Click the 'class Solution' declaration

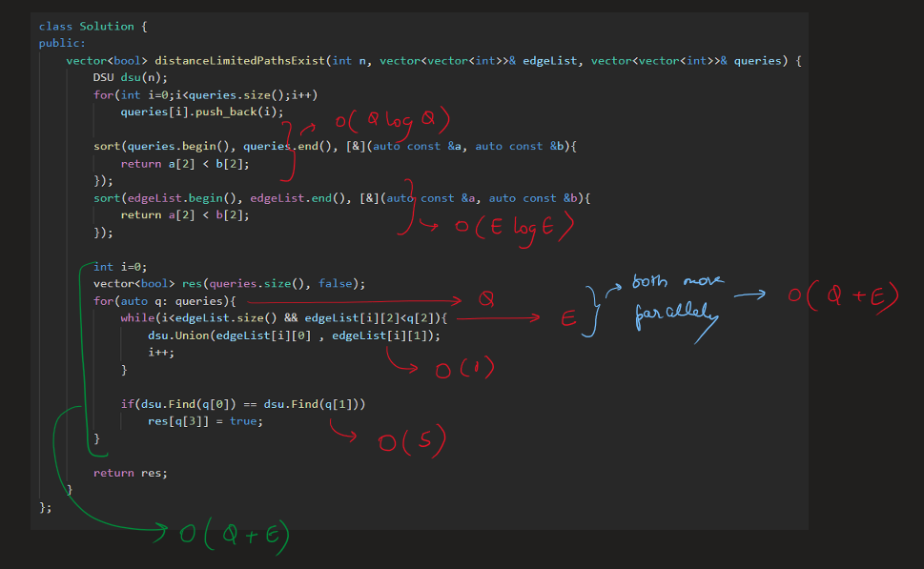point(92,26)
